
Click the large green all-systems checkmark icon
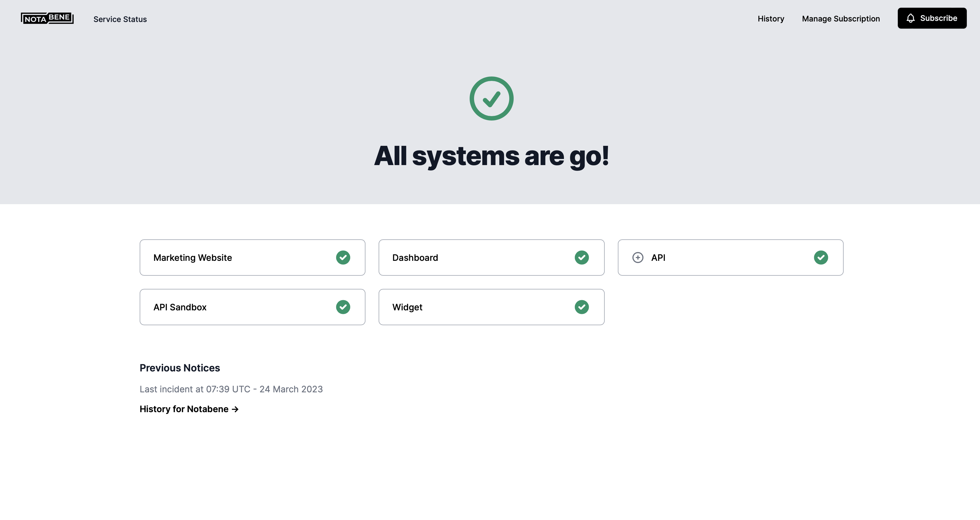(x=491, y=98)
